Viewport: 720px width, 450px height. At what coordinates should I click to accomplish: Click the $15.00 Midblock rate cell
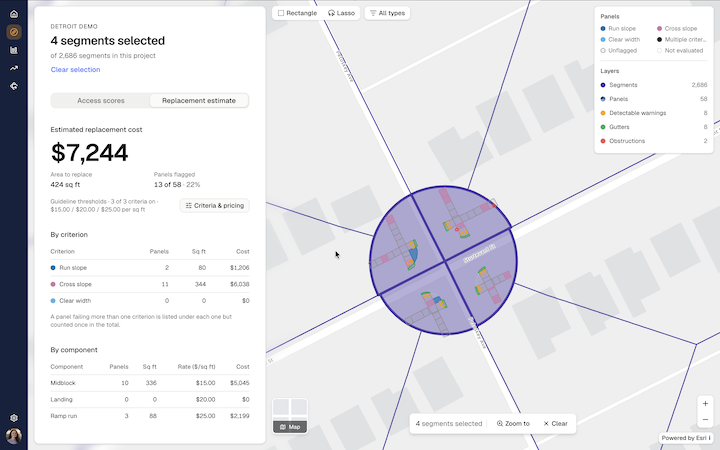[205, 383]
